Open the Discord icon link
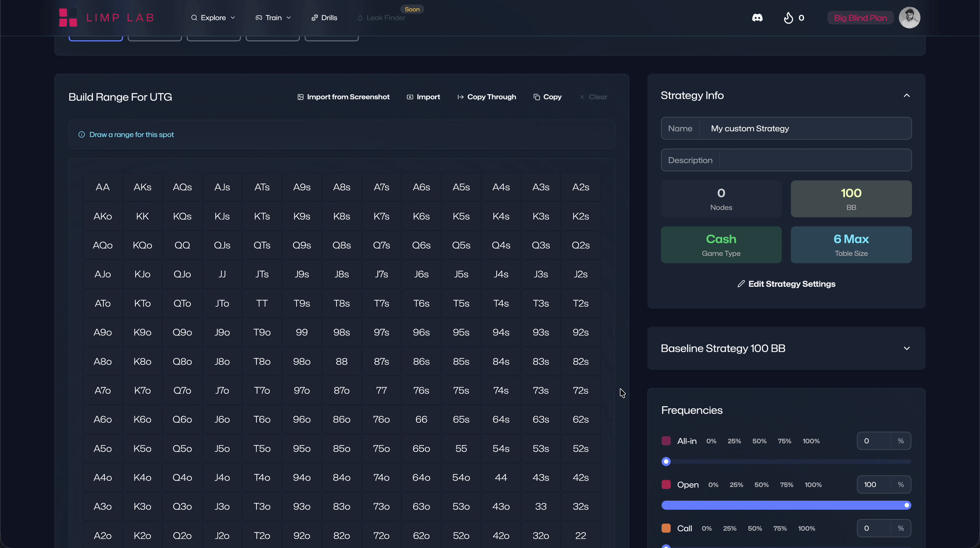Screen dimensions: 980x548 point(757,18)
